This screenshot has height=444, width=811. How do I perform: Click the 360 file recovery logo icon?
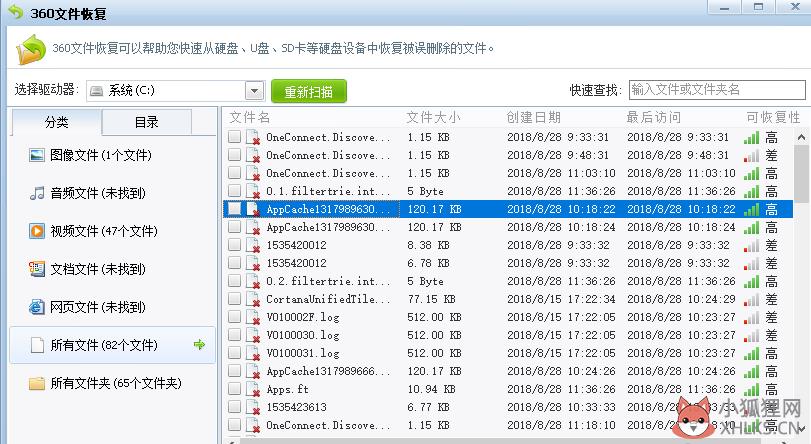pyautogui.click(x=31, y=49)
